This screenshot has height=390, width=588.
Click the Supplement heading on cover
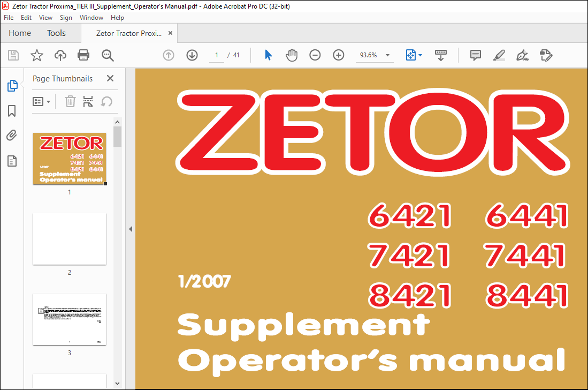point(304,326)
